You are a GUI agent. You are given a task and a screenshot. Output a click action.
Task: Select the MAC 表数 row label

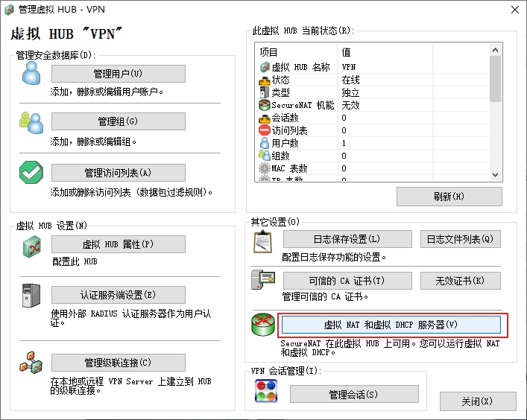[289, 168]
